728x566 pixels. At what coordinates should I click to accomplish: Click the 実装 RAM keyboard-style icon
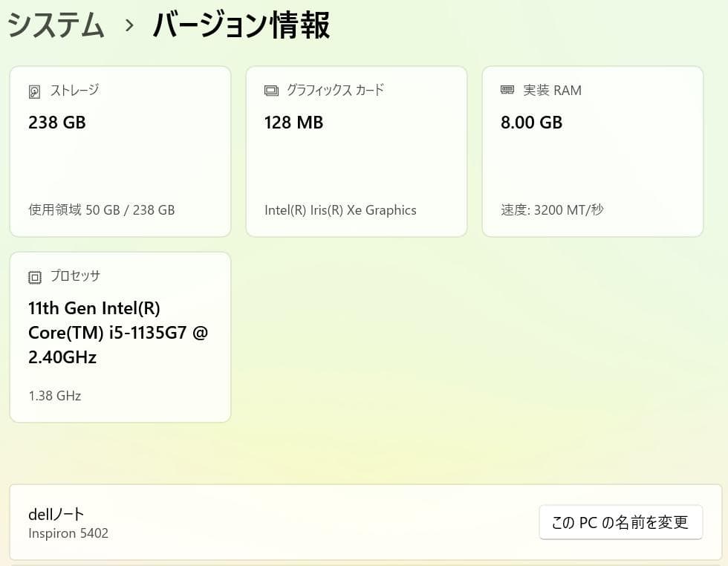pos(507,90)
